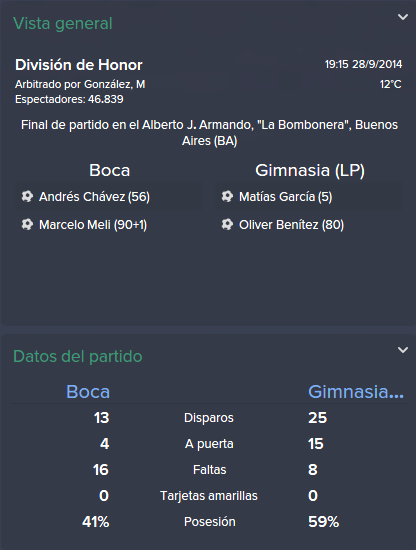The width and height of the screenshot is (416, 550).
Task: Open Boca team name in overview
Action: [109, 170]
